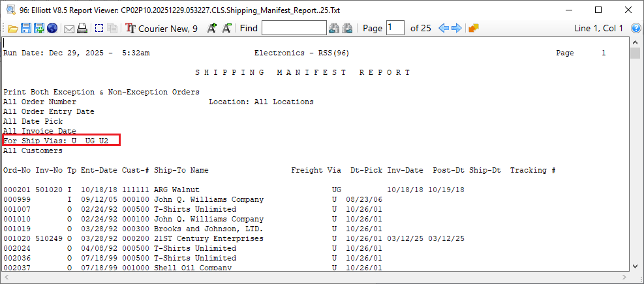Click the save-as disk icon with plus

(39, 28)
